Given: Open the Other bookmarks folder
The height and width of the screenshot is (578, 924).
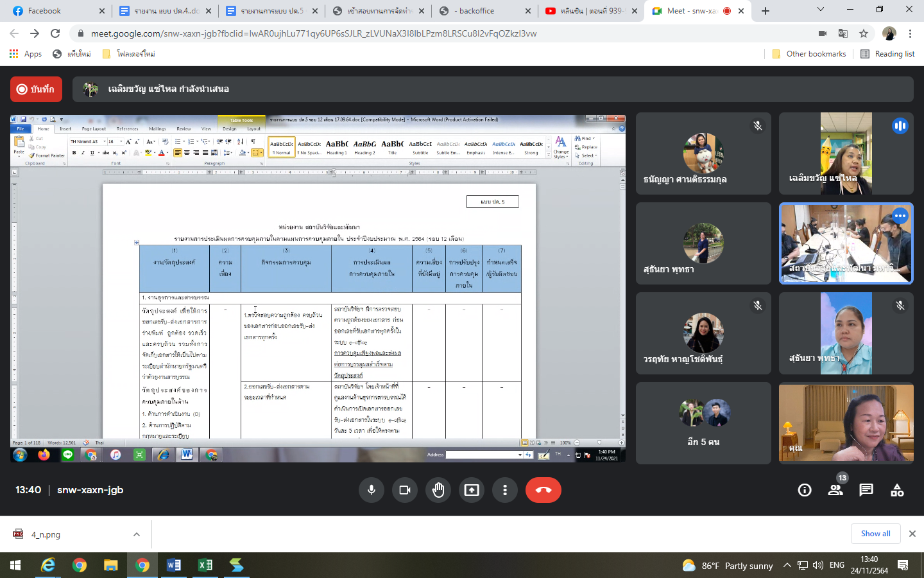Looking at the screenshot, I should 809,54.
